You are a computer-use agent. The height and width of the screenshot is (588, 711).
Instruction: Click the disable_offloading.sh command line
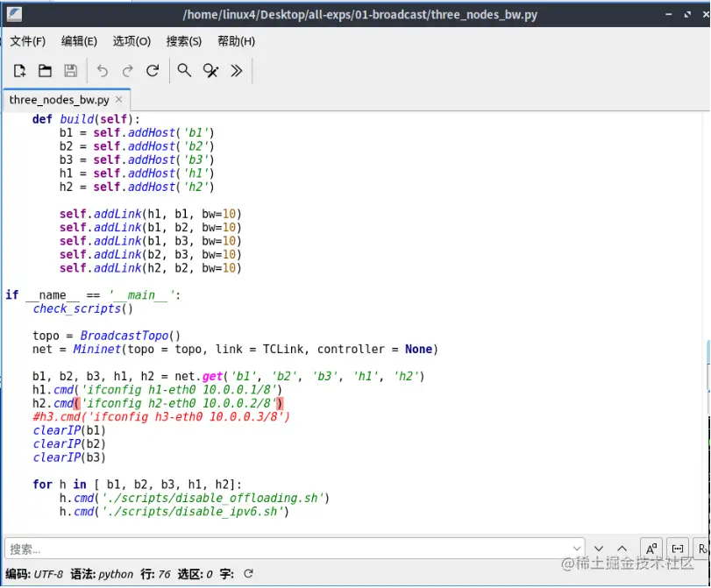coord(195,499)
